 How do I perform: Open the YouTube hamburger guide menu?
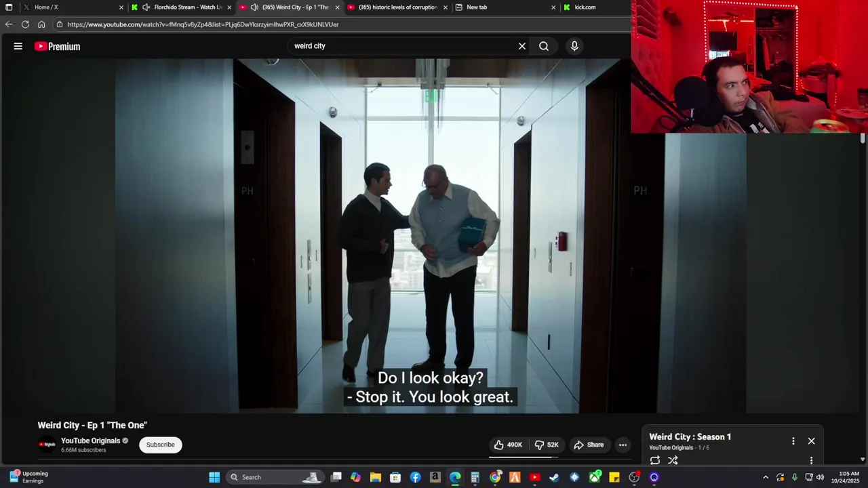click(18, 46)
